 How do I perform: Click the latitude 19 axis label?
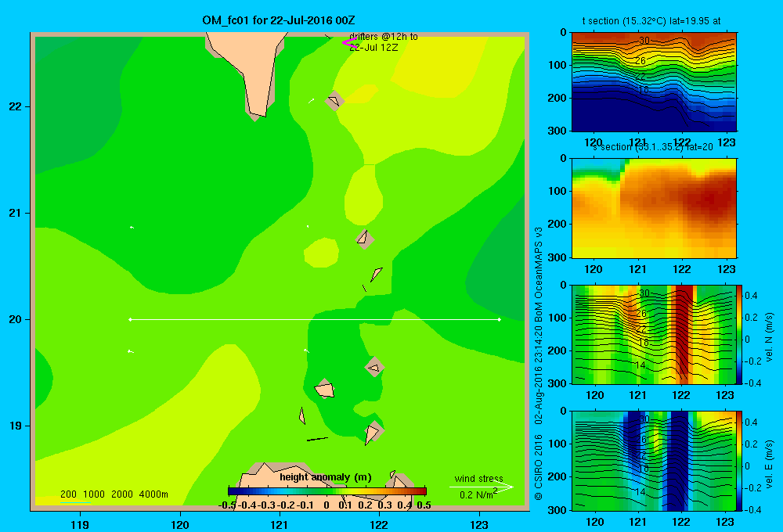point(16,426)
